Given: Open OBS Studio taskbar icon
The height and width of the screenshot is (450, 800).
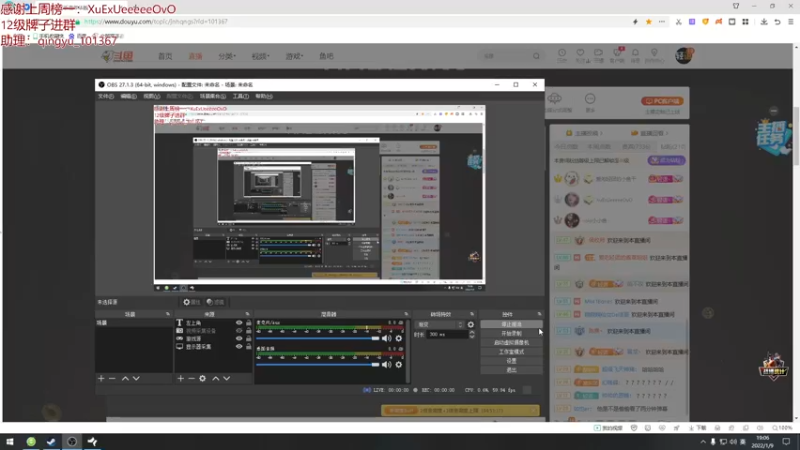Looking at the screenshot, I should [72, 441].
